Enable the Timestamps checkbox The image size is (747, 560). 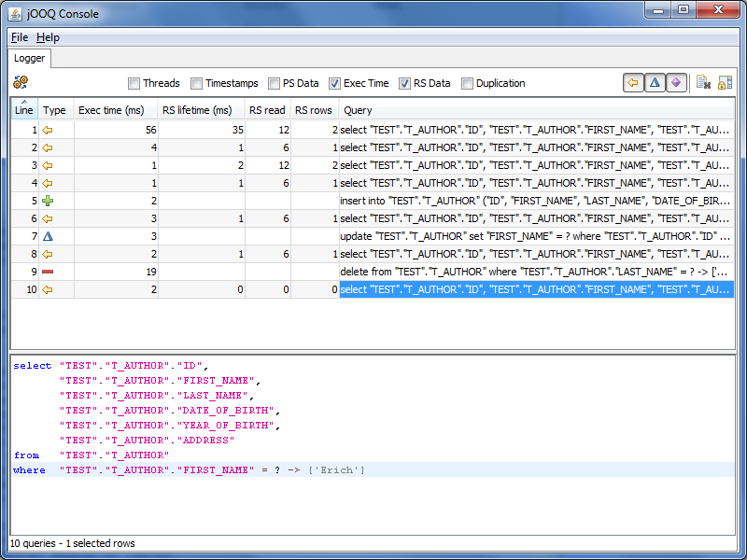pos(196,83)
